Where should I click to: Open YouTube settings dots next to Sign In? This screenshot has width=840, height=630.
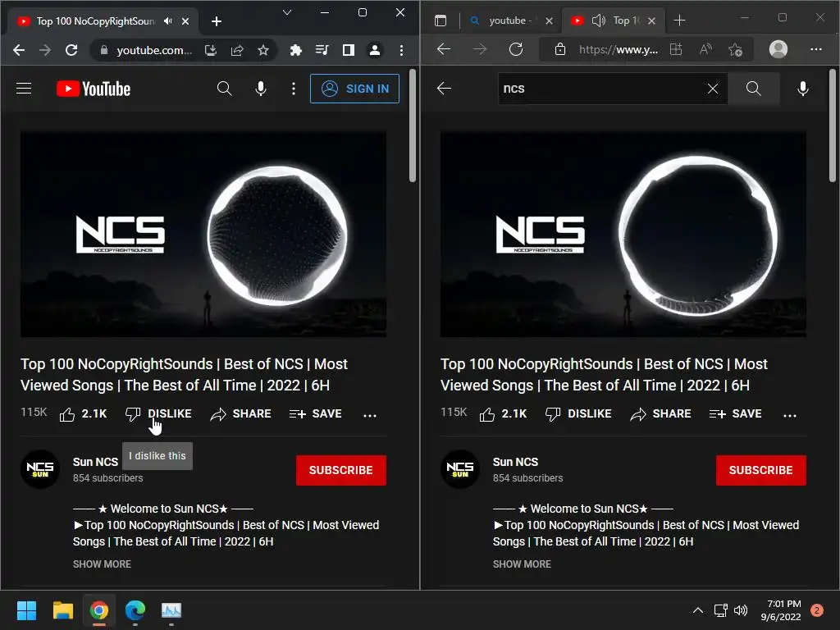[x=293, y=89]
